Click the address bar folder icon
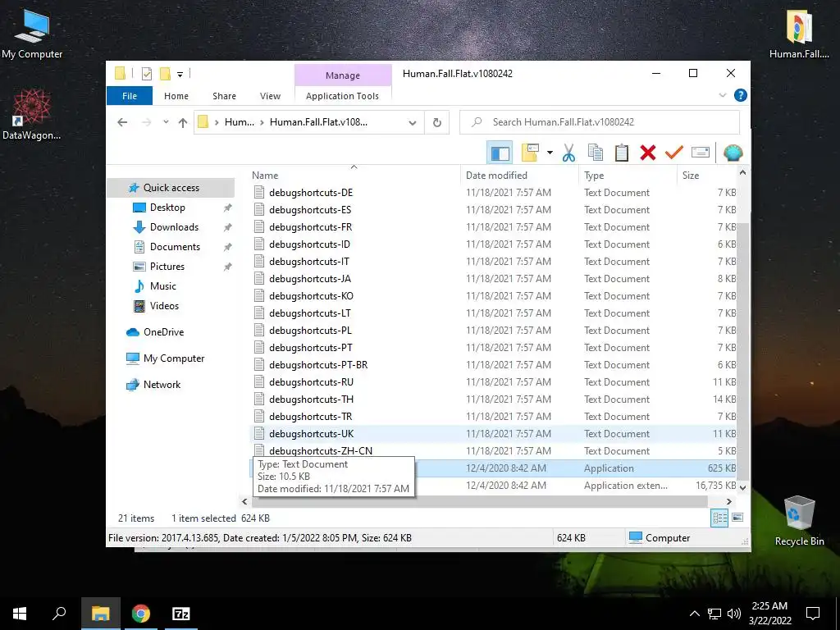This screenshot has height=630, width=840. click(203, 123)
